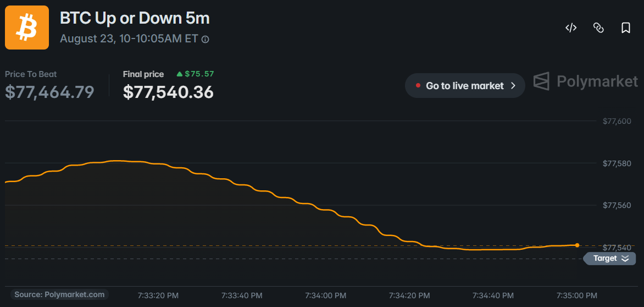Image resolution: width=644 pixels, height=307 pixels.
Task: Bookmark this BTC market
Action: coord(625,28)
